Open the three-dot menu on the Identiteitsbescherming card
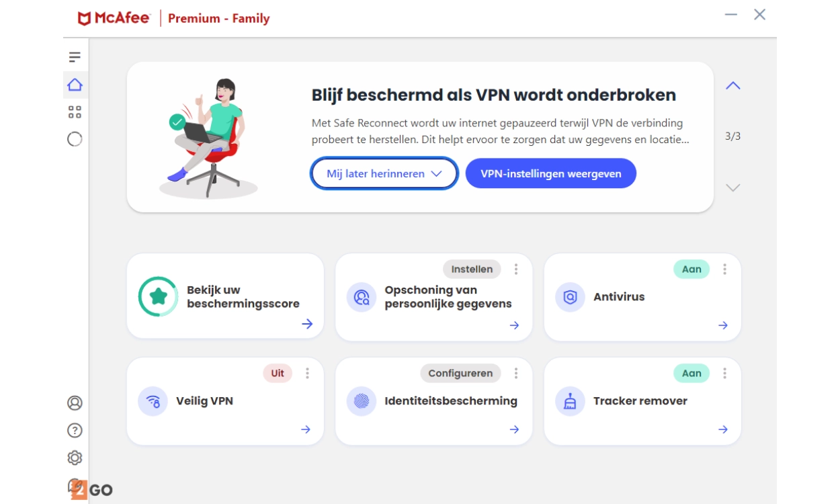This screenshot has width=840, height=504. (516, 374)
